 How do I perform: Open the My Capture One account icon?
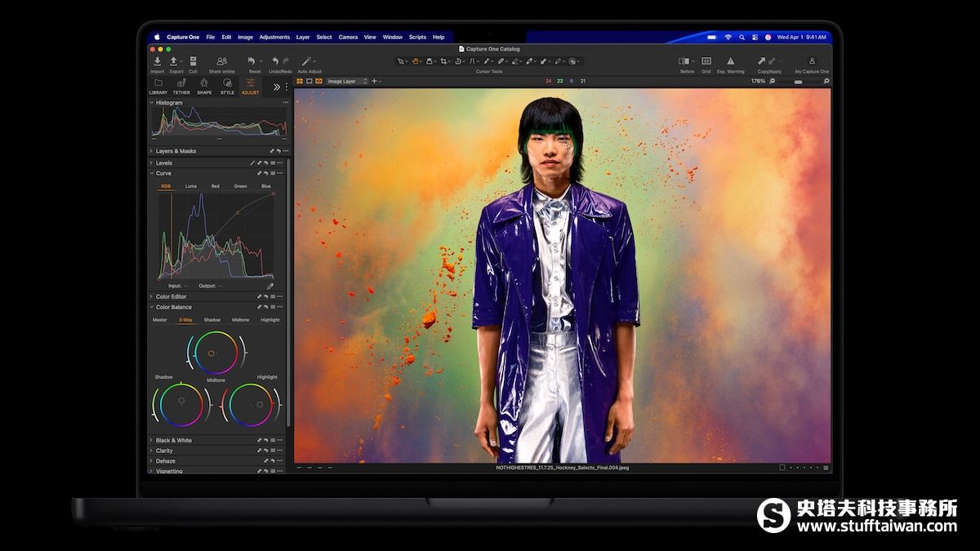click(x=812, y=62)
